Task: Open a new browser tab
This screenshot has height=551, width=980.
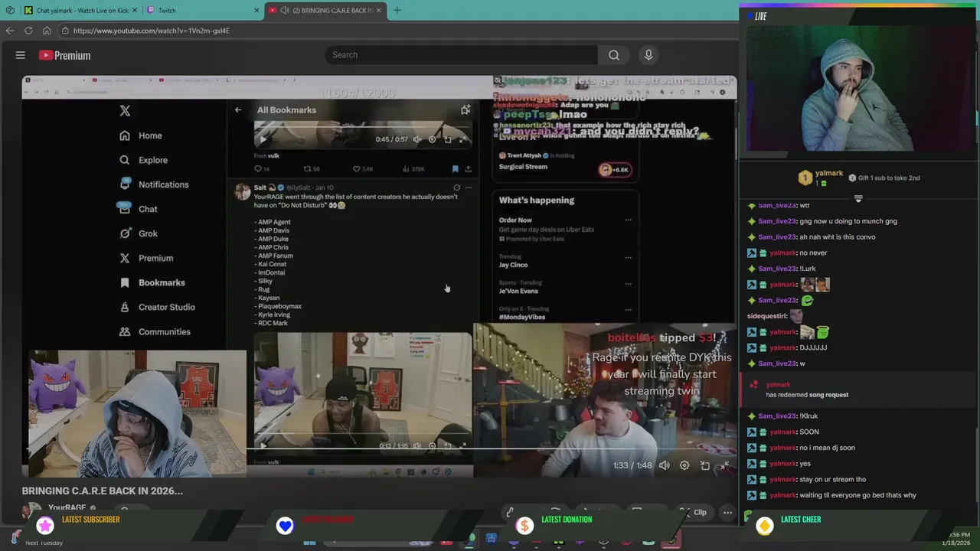Action: click(397, 10)
